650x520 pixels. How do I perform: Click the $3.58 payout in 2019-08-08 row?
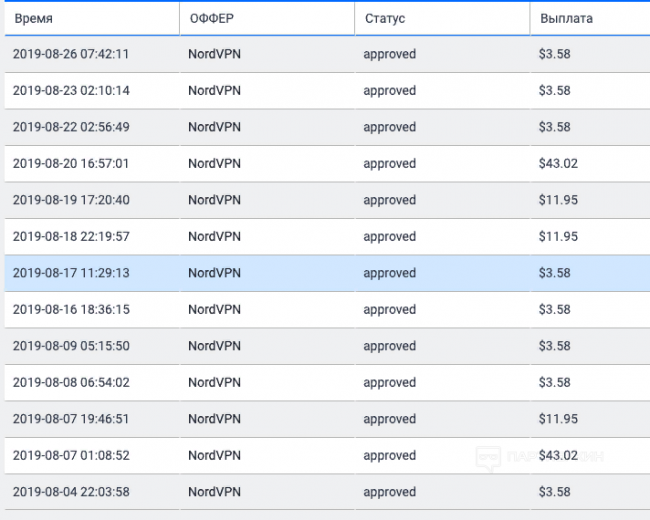pos(554,383)
